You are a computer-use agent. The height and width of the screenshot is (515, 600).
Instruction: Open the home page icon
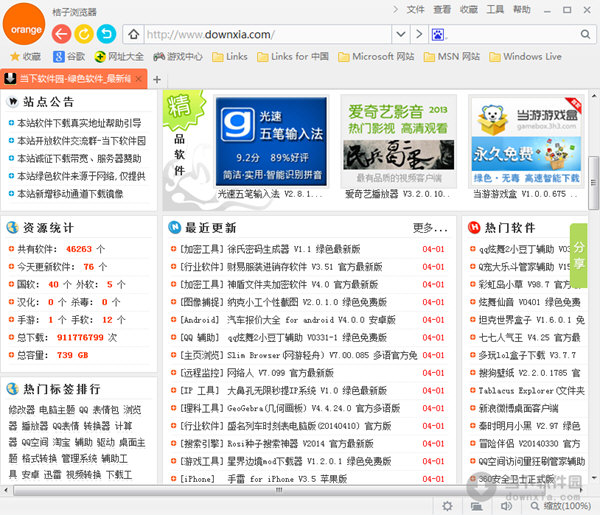tap(134, 34)
